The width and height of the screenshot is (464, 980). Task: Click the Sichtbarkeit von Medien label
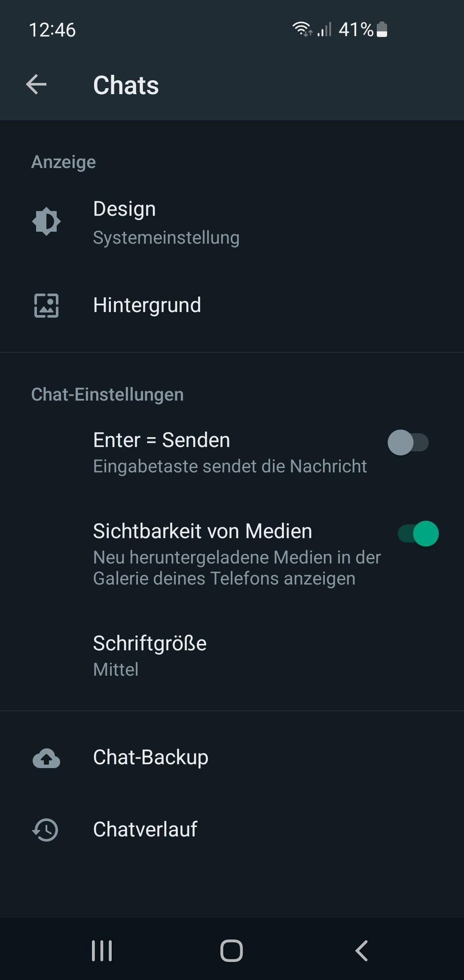[202, 531]
